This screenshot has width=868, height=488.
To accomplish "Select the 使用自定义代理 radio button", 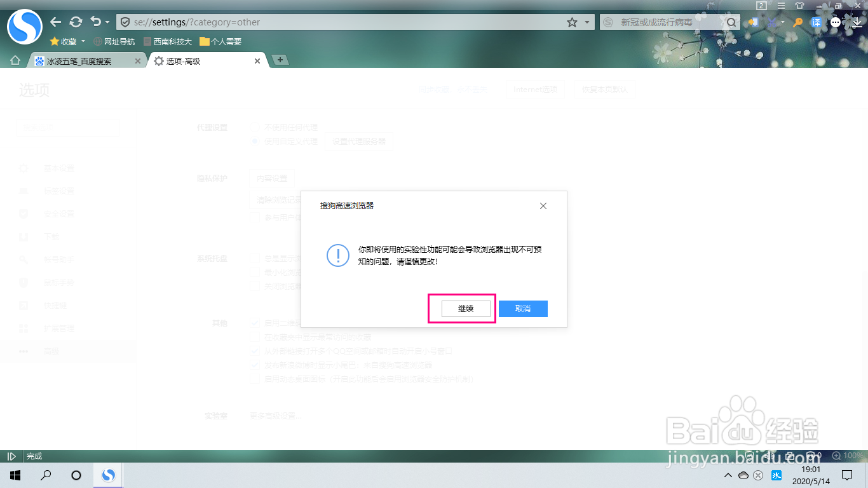I will 255,141.
